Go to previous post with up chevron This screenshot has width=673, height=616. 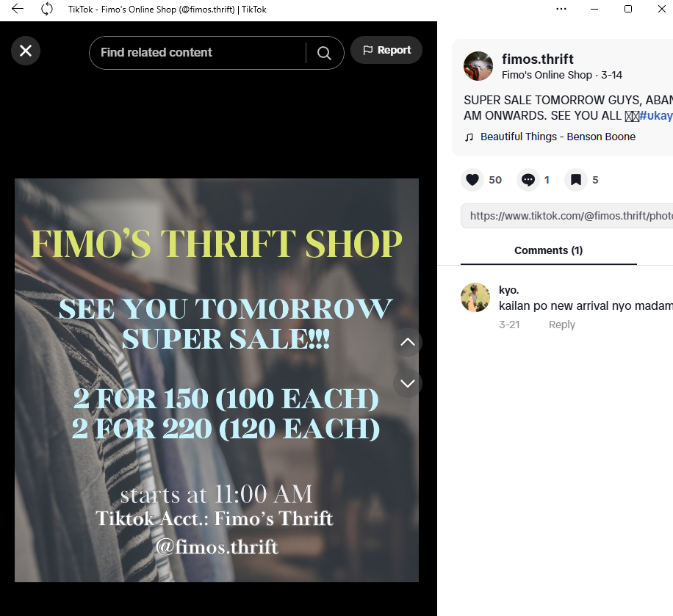[x=408, y=342]
